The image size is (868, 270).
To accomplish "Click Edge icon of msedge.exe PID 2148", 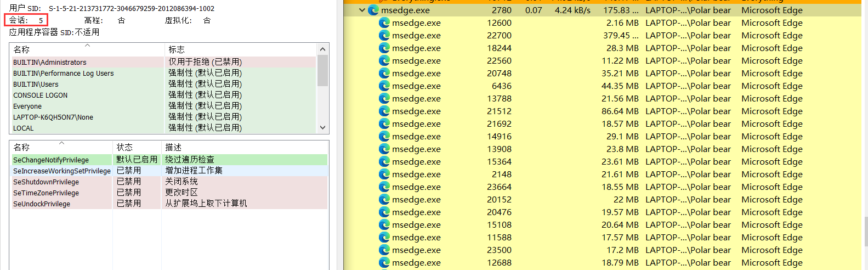I will (384, 174).
